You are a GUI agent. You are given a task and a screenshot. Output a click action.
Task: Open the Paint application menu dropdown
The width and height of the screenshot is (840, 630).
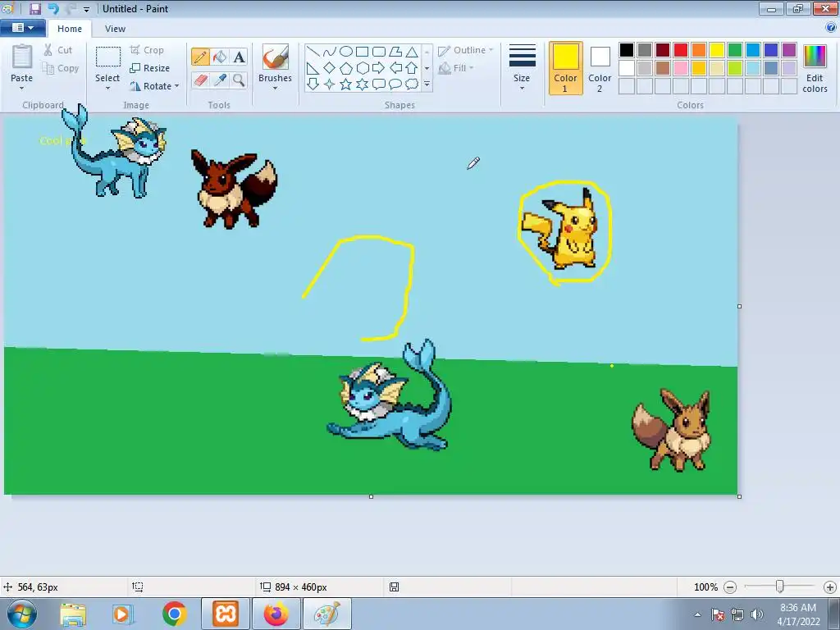click(x=22, y=27)
